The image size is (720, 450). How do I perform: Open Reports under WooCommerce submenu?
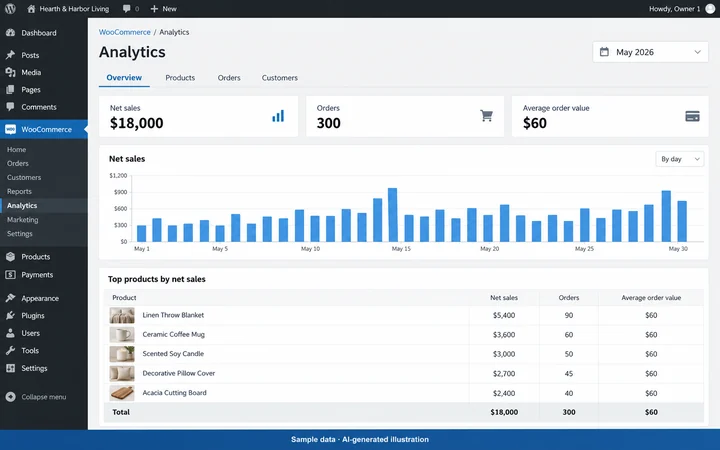pos(19,191)
